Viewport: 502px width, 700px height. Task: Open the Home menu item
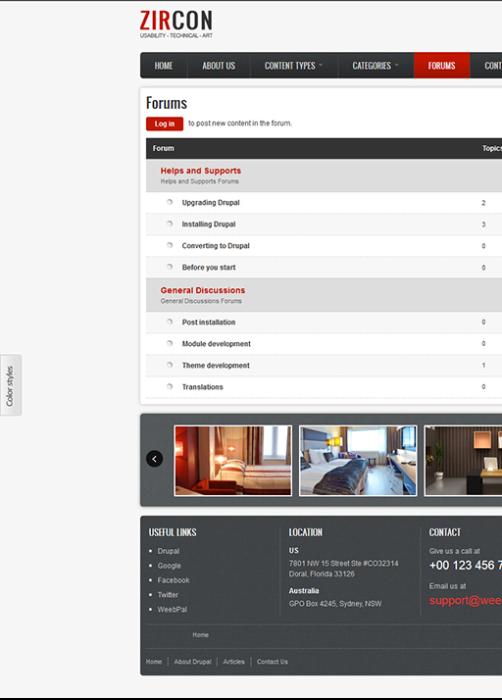163,66
